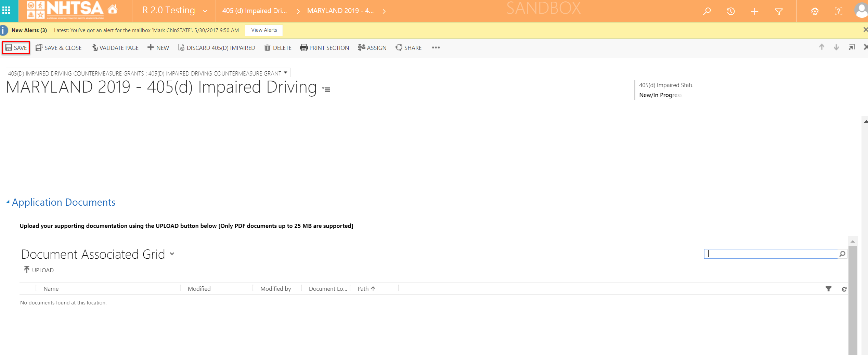Expand the R 2.0 Testing dropdown
Image resolution: width=868 pixels, height=355 pixels.
205,11
